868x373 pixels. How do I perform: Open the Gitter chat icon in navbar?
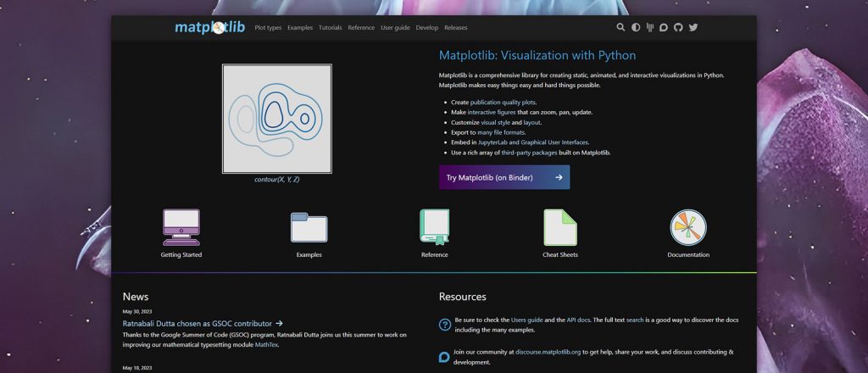[649, 27]
